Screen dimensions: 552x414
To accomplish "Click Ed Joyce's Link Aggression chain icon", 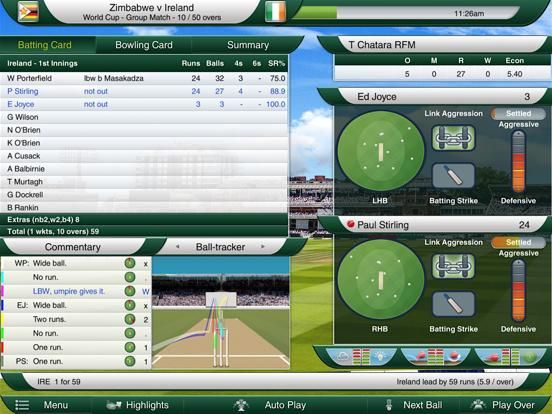I will click(453, 138).
